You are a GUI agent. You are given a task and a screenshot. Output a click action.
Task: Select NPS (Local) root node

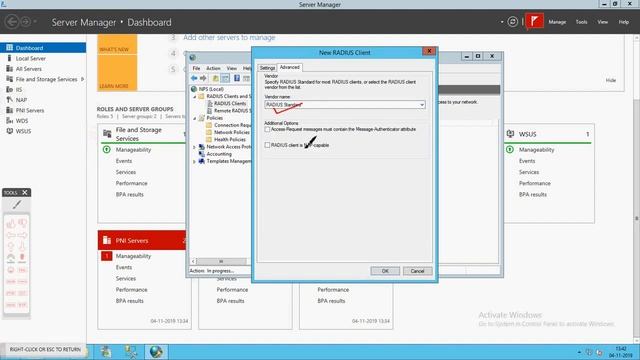tap(211, 89)
